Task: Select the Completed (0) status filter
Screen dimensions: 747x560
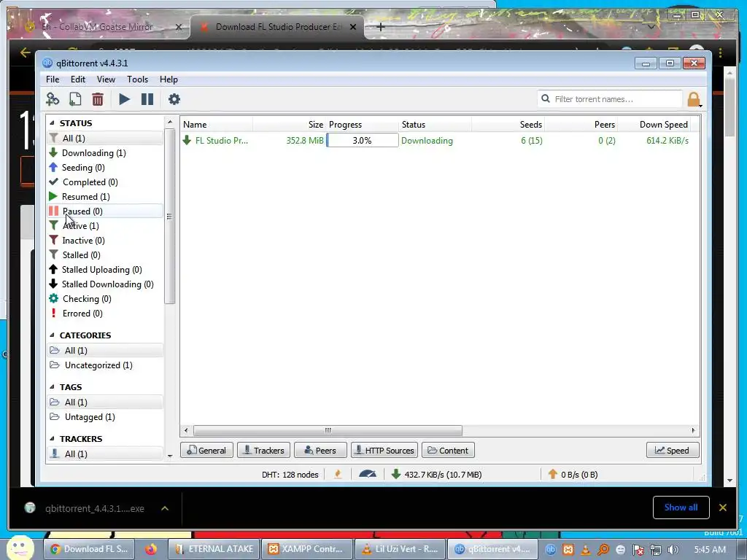Action: [x=90, y=182]
